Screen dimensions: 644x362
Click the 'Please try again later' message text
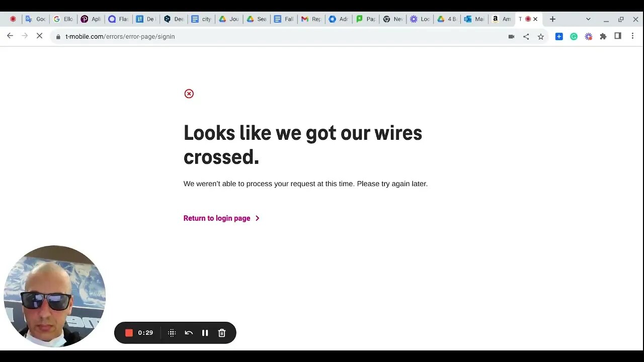click(x=392, y=184)
